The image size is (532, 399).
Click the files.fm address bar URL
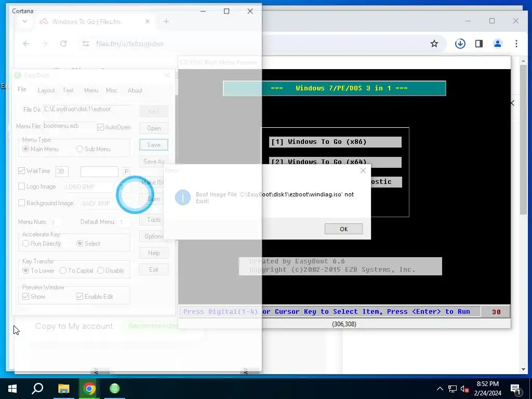129,44
